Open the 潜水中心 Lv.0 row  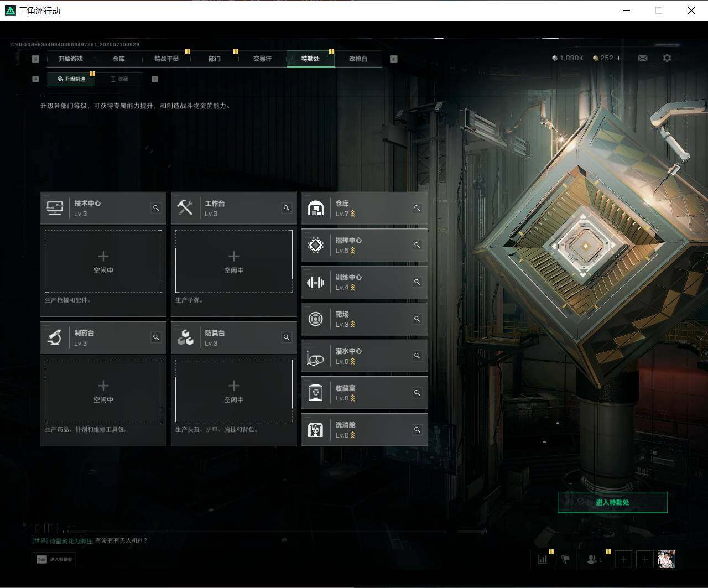[365, 356]
